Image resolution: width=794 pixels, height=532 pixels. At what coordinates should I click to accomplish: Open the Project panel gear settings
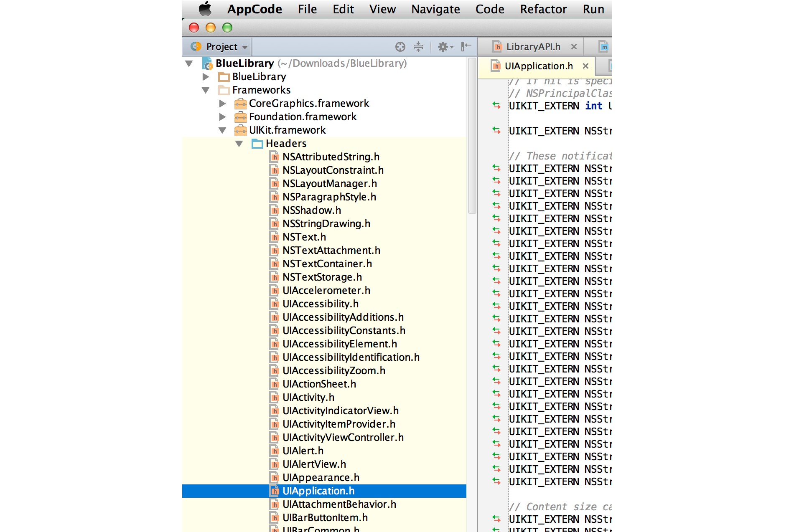445,47
